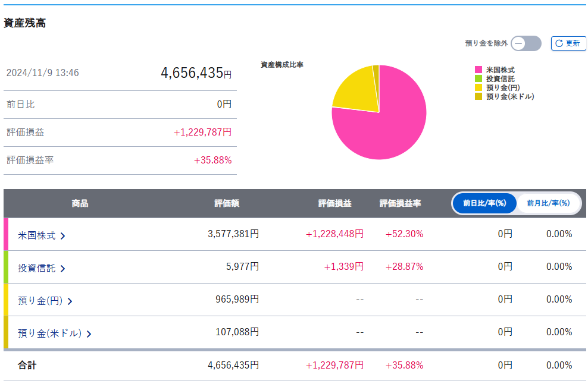Click the green 投資信託 legend swatch
This screenshot has height=384, width=588.
(478, 78)
